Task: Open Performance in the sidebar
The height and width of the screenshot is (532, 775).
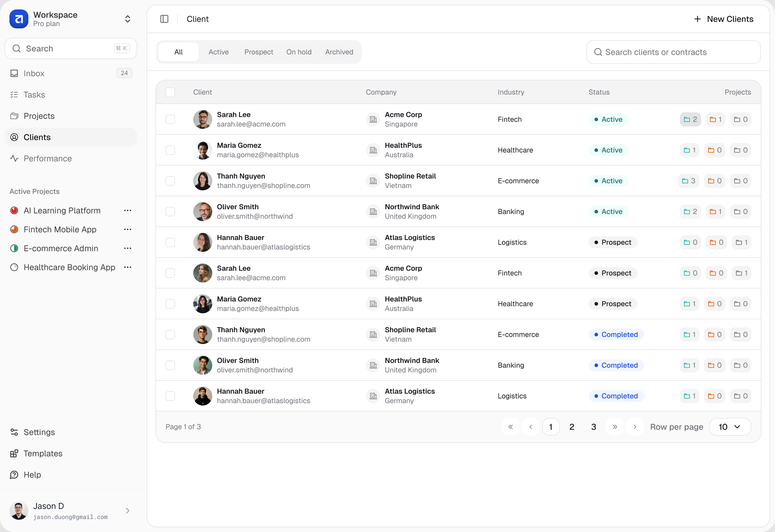Action: coord(71,158)
